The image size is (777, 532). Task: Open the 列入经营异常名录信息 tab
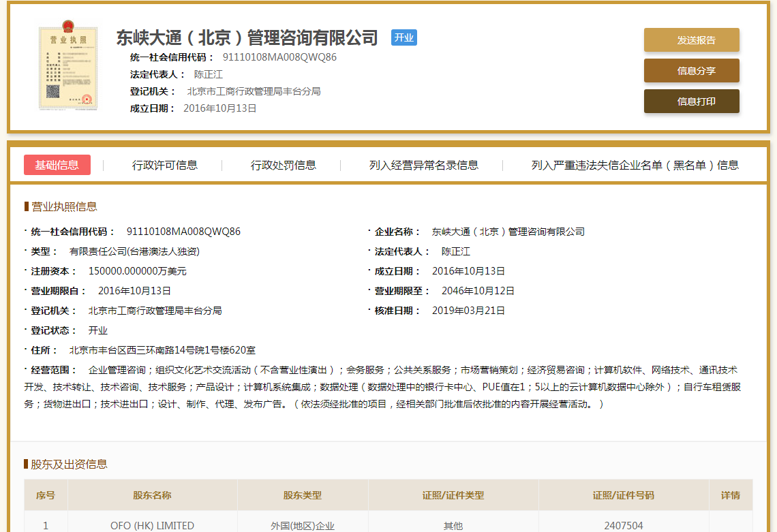coord(424,165)
